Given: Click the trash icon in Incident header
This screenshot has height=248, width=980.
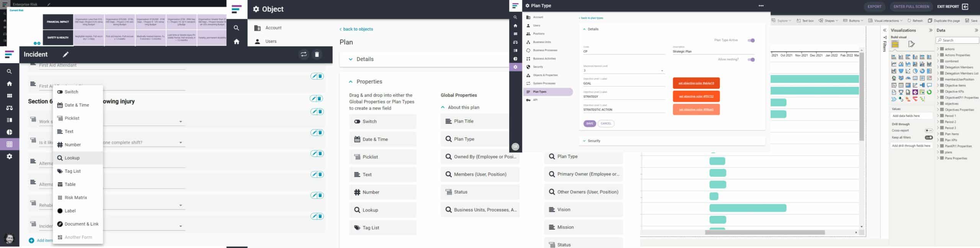Looking at the screenshot, I should (317, 54).
